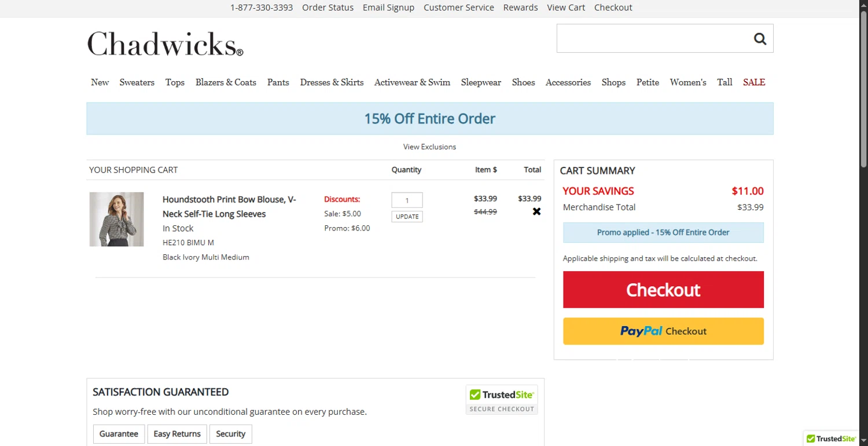Open Customer Service link
Image resolution: width=868 pixels, height=446 pixels.
459,8
